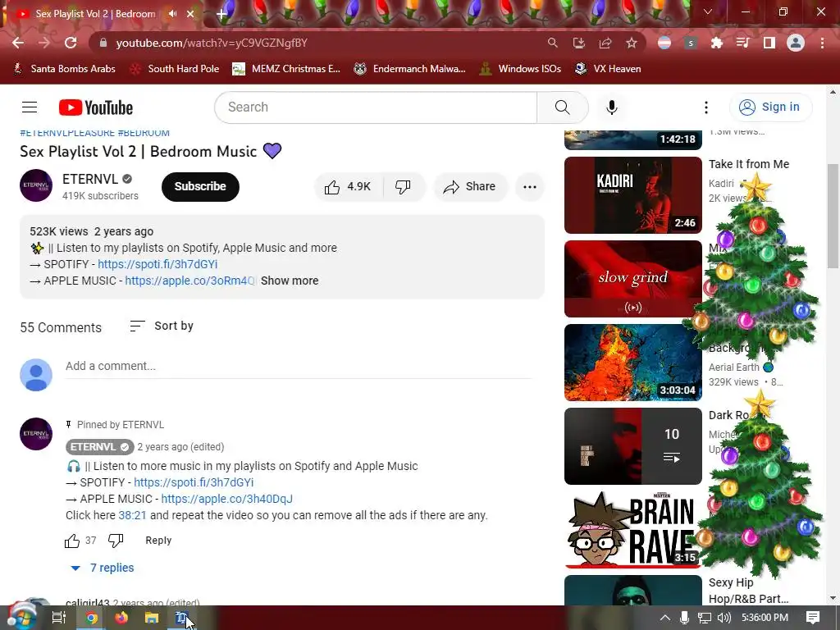Open the Sort by comments menu

pyautogui.click(x=162, y=326)
